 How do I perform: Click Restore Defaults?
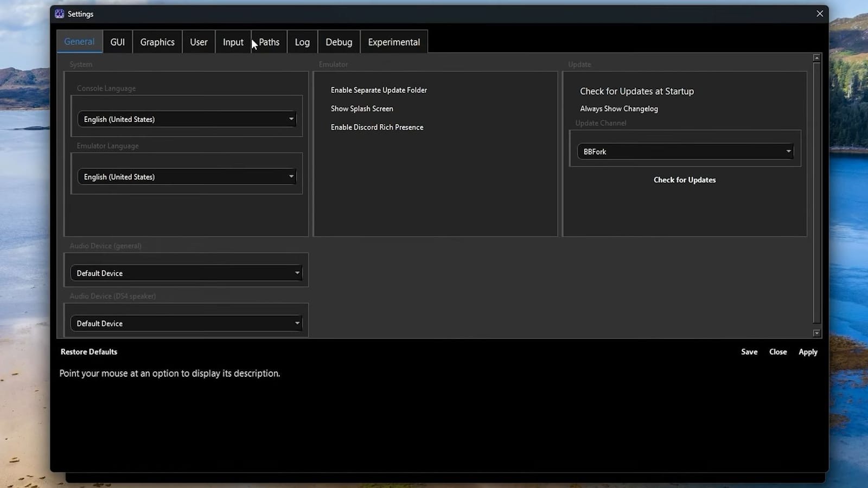coord(88,351)
